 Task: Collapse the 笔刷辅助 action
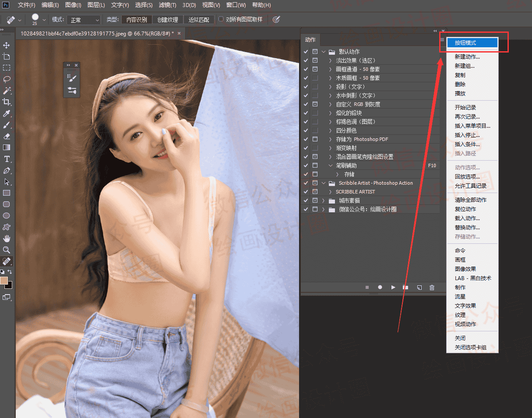point(331,165)
